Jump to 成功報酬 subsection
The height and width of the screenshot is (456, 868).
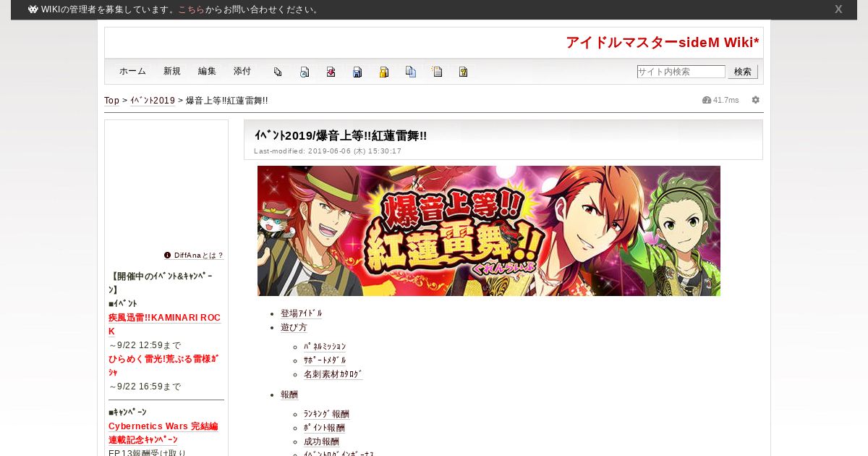(321, 442)
